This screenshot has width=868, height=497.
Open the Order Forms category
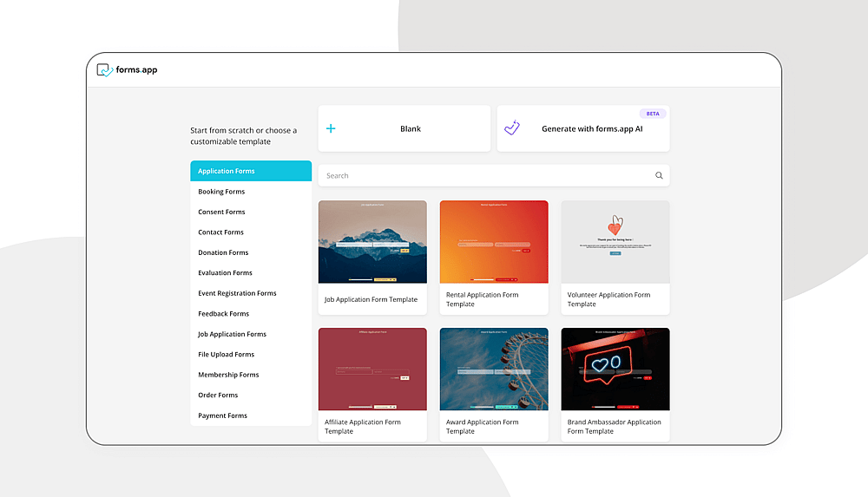pyautogui.click(x=251, y=396)
